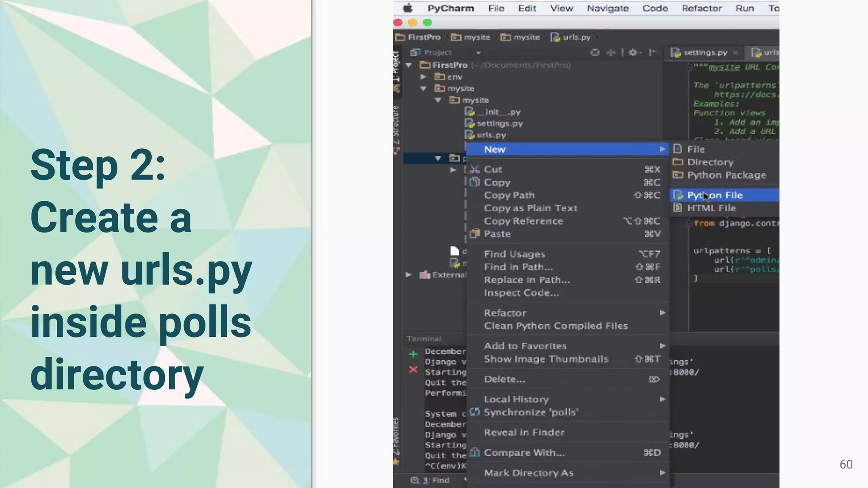Click the scissors Cut icon
Viewport: 868px width, 488px height.
[x=475, y=169]
